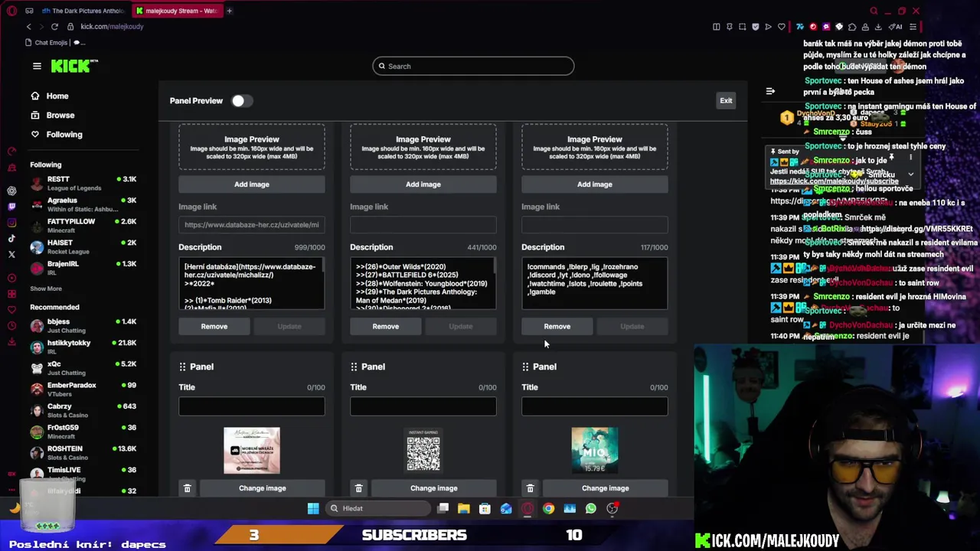Viewport: 980px width, 551px height.
Task: Change image of the MIO panel
Action: tap(606, 488)
